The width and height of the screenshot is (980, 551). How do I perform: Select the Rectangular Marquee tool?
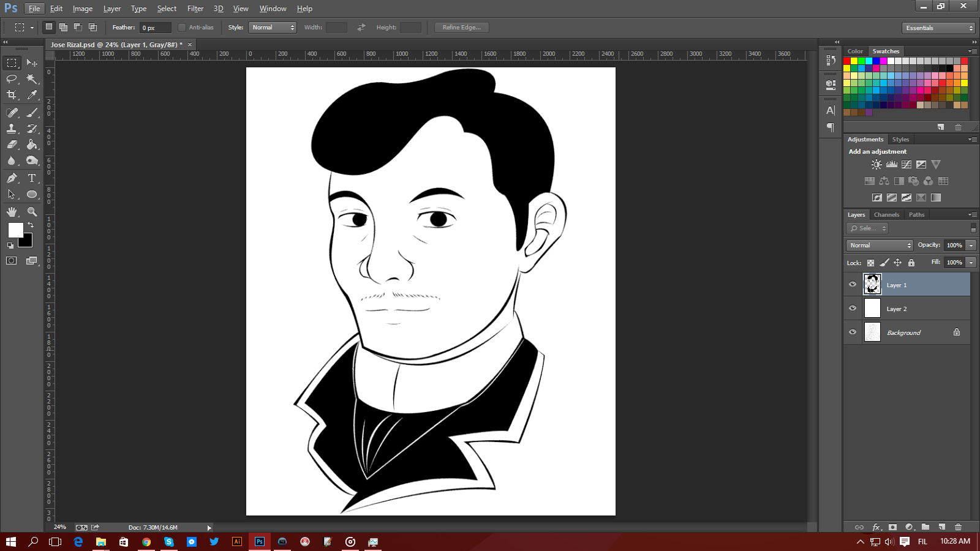coord(12,63)
